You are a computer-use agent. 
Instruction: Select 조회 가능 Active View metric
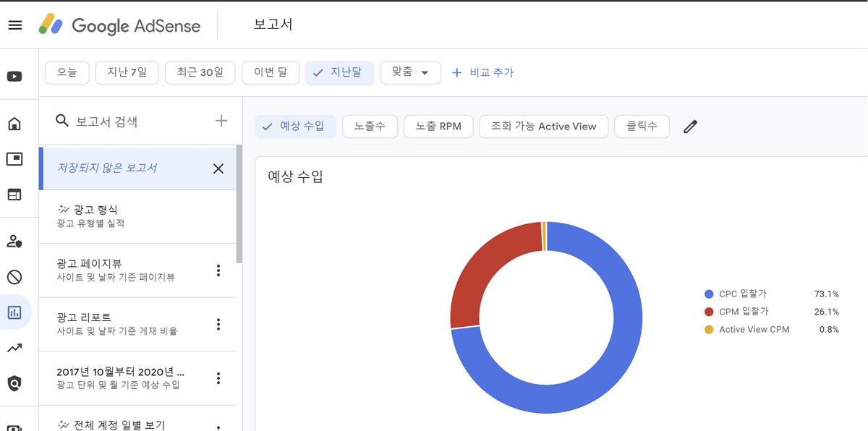tap(543, 126)
